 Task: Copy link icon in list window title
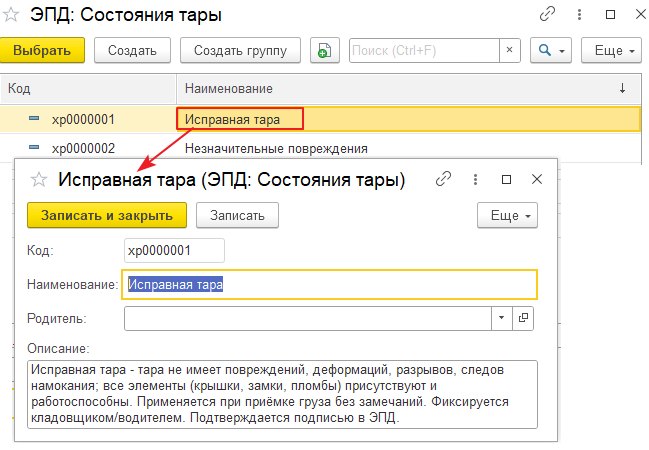(547, 14)
